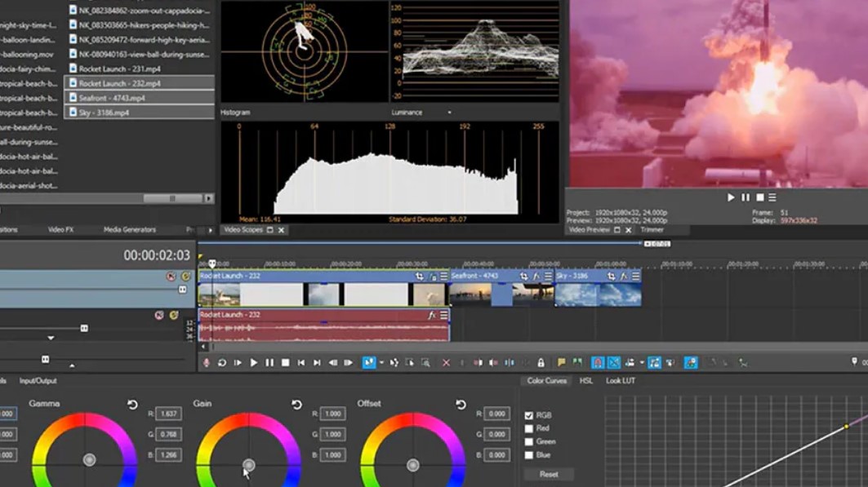
Task: Open the Luminance histogram dropdown
Action: (x=449, y=113)
